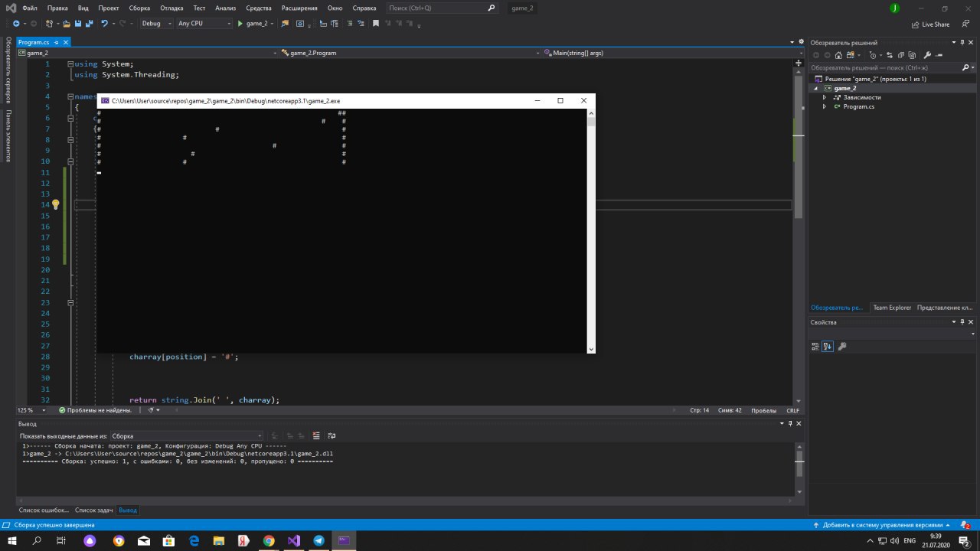980x551 pixels.
Task: Switch to the Team Explorer tab
Action: (x=892, y=308)
